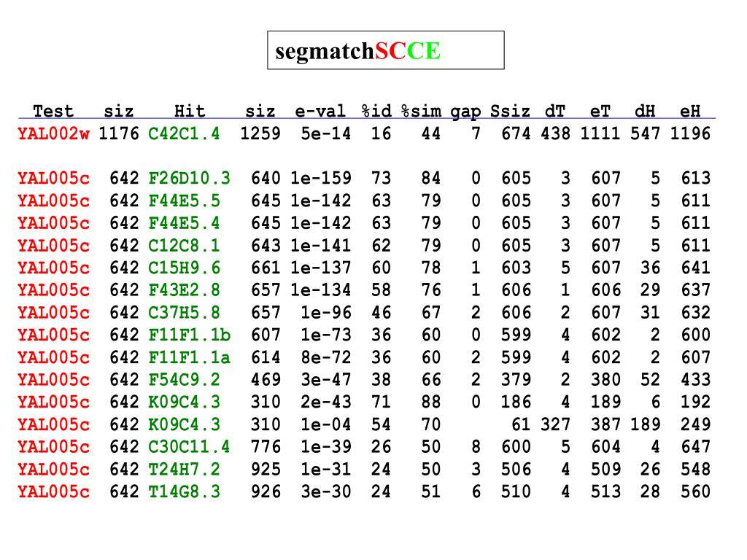This screenshot has width=747, height=560.
Task: Click the e-value 1e-31
Action: (325, 469)
